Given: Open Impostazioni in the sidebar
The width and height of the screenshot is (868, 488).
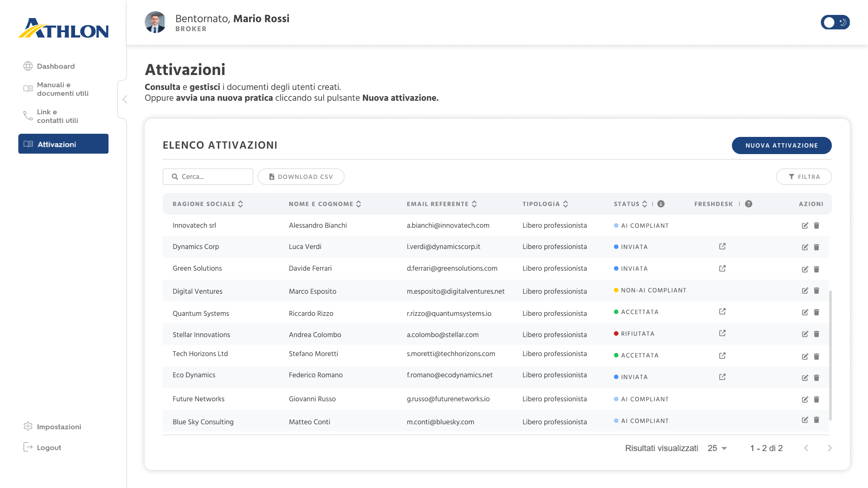Looking at the screenshot, I should (x=59, y=427).
